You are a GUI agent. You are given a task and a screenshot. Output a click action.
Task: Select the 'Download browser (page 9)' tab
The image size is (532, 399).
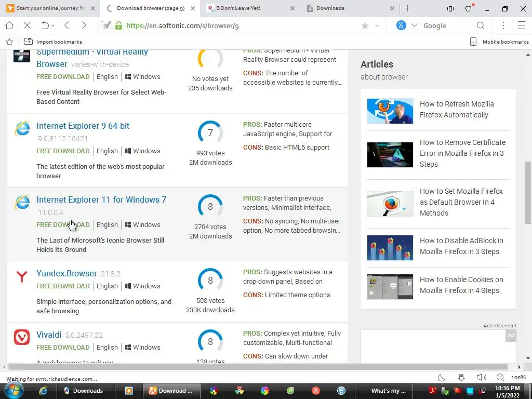click(150, 8)
